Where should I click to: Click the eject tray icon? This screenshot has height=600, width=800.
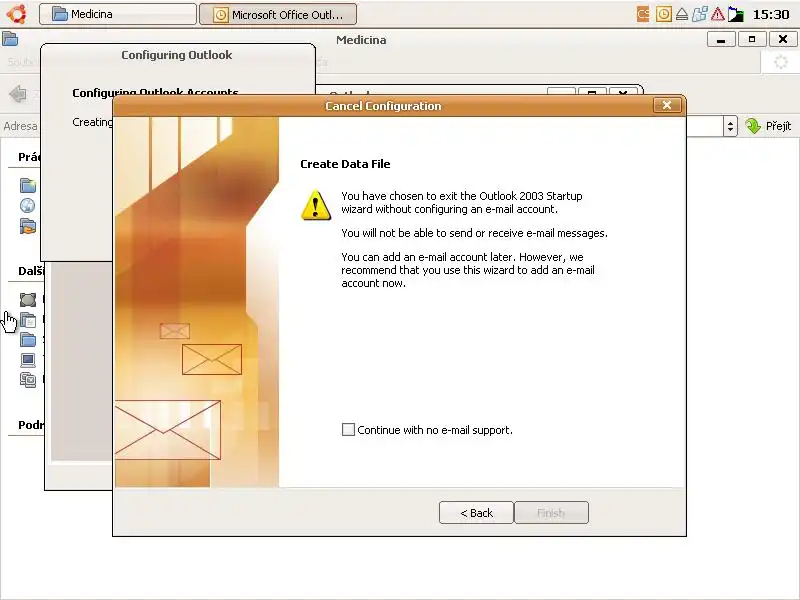pos(682,14)
